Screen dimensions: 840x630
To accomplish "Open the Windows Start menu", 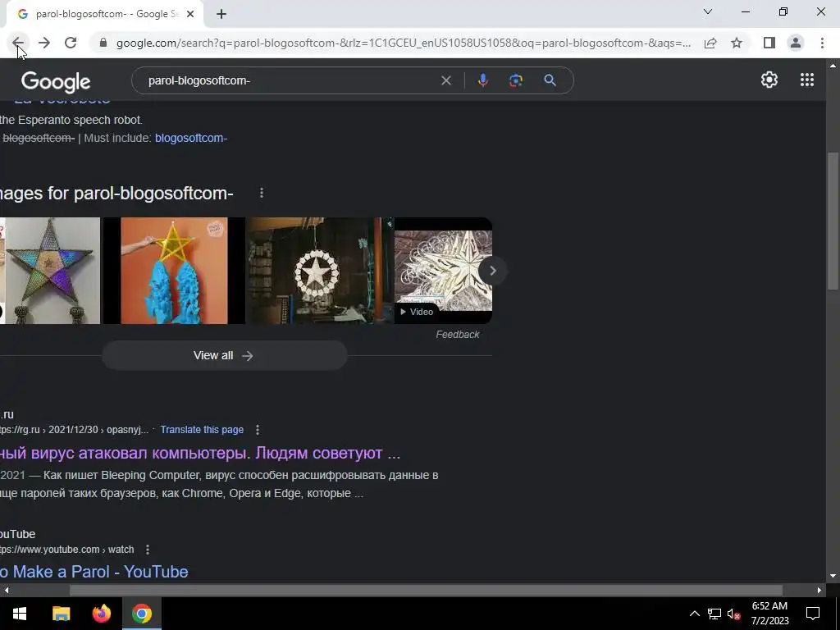I will (20, 614).
